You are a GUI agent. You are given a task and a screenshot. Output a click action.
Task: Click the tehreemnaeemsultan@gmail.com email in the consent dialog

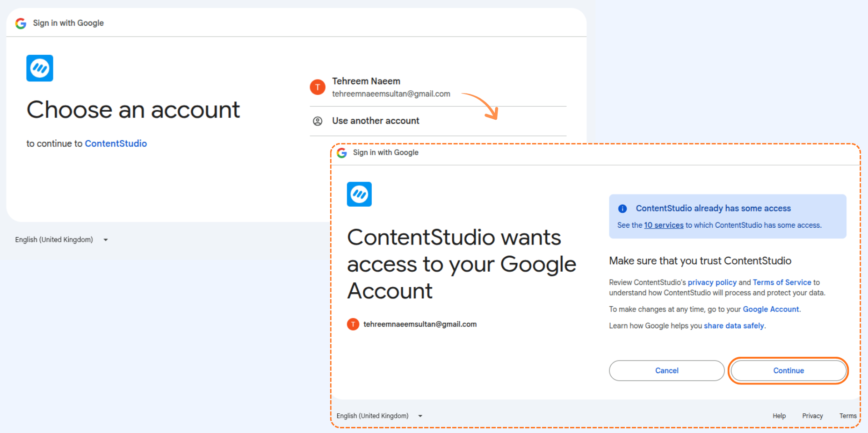[x=420, y=324]
